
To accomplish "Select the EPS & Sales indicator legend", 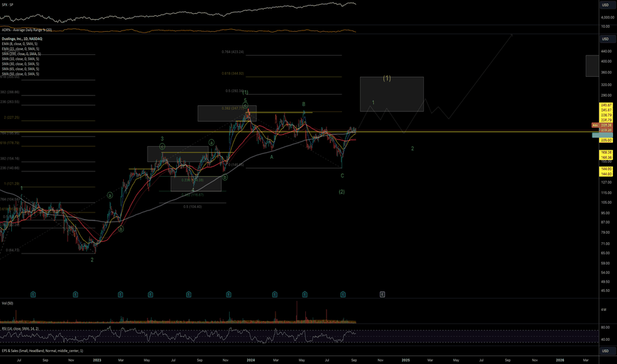I will tap(42, 351).
